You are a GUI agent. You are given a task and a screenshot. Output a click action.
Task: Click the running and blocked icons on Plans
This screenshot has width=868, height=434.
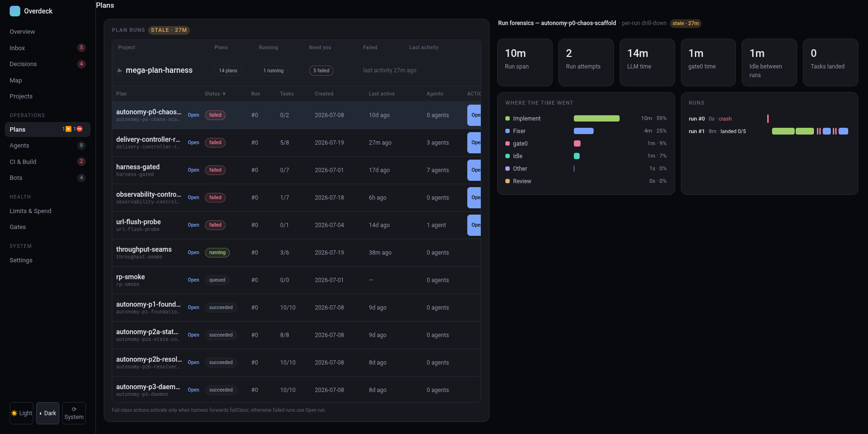point(72,129)
